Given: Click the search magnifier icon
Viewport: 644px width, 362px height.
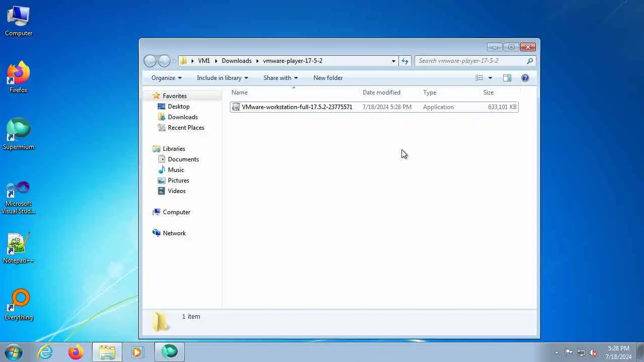Looking at the screenshot, I should tap(530, 61).
